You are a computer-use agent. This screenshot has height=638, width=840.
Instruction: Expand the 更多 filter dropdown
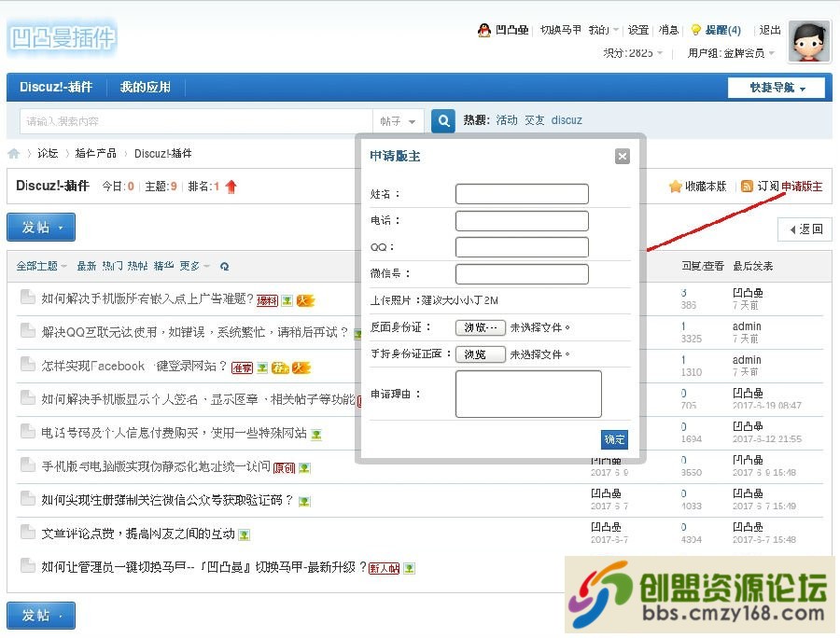click(194, 266)
